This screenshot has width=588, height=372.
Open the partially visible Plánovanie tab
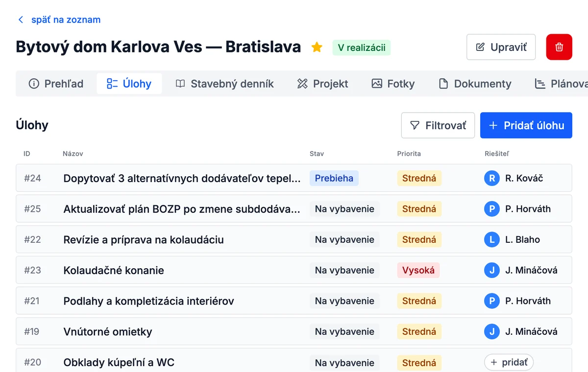click(561, 84)
